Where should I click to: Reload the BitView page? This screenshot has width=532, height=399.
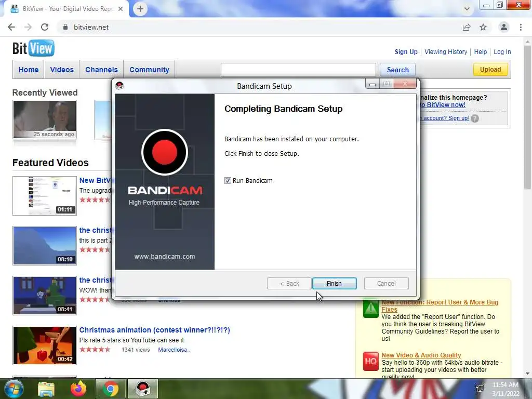click(45, 27)
